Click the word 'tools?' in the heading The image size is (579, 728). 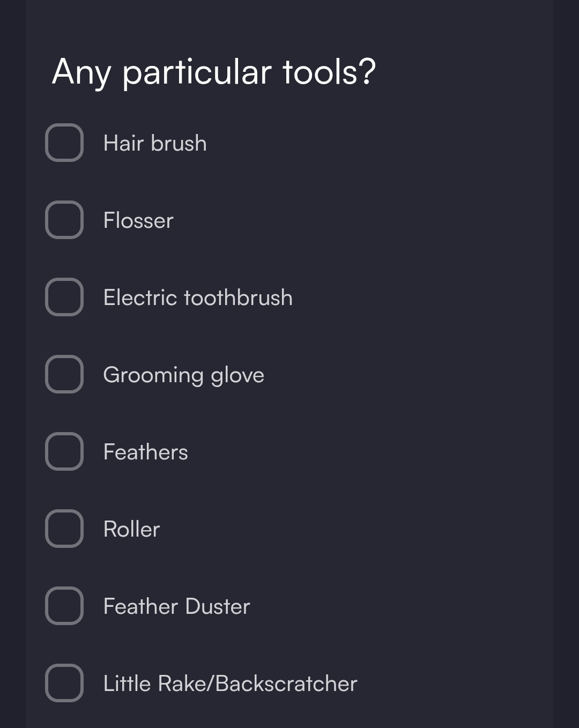point(329,72)
